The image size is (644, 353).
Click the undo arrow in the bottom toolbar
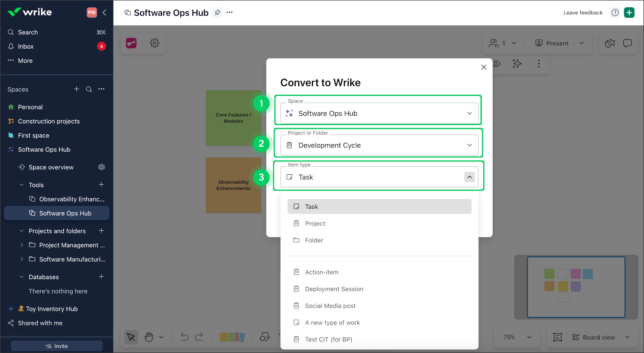(184, 337)
